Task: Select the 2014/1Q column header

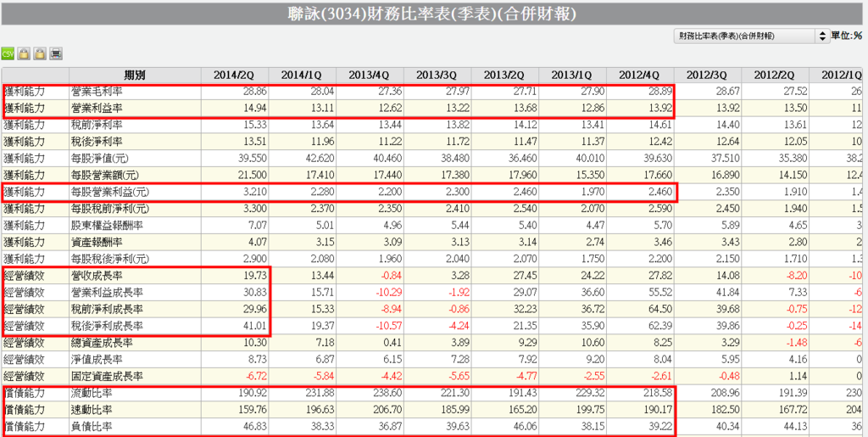Action: pos(303,75)
